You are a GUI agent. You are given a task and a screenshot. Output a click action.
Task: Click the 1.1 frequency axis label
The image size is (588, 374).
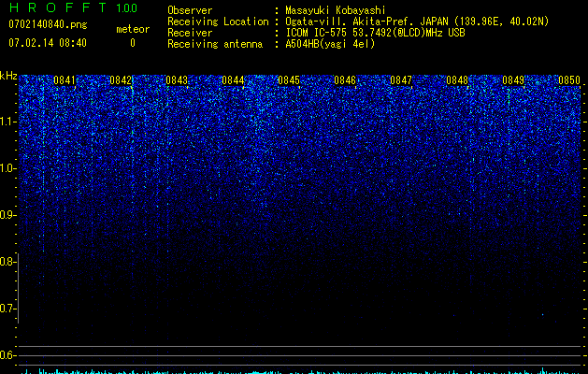[x=7, y=122]
